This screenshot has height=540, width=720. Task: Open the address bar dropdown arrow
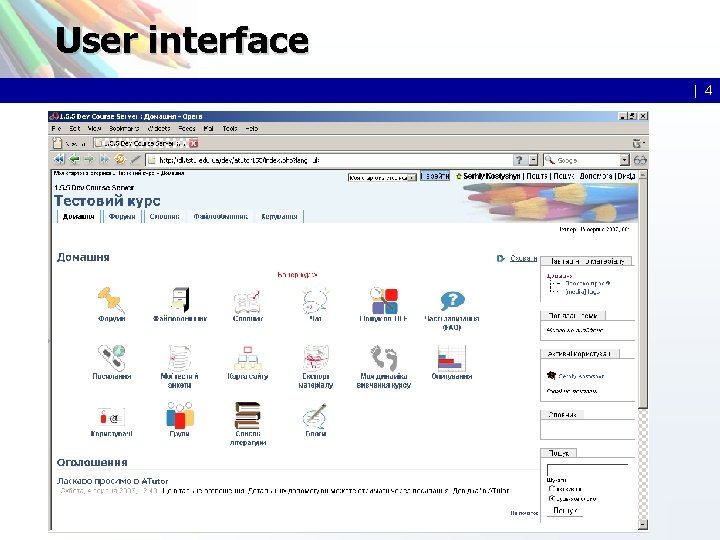tap(533, 160)
